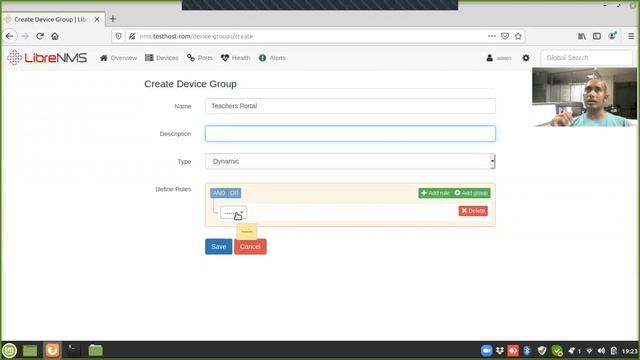Reload the current page
640x360 pixels.
40,36
